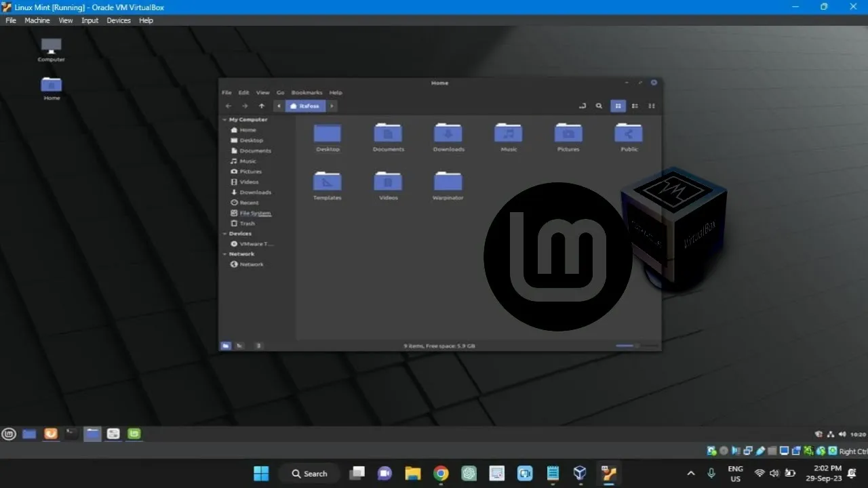Image resolution: width=868 pixels, height=488 pixels.
Task: Collapse the Network sidebar section
Action: [224, 254]
